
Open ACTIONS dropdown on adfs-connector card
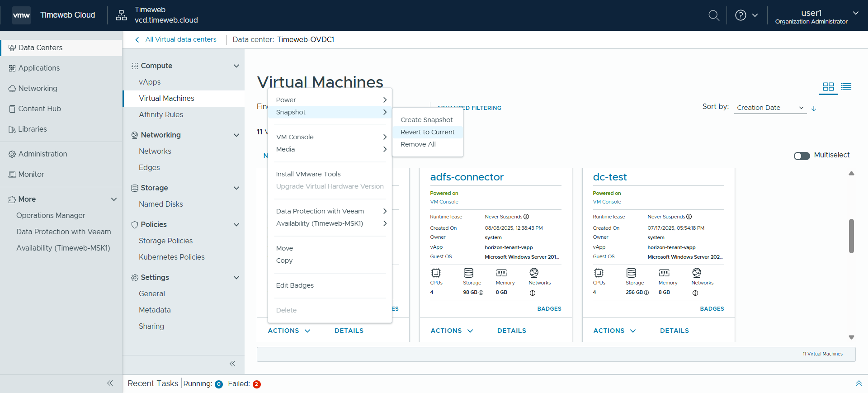coord(452,331)
